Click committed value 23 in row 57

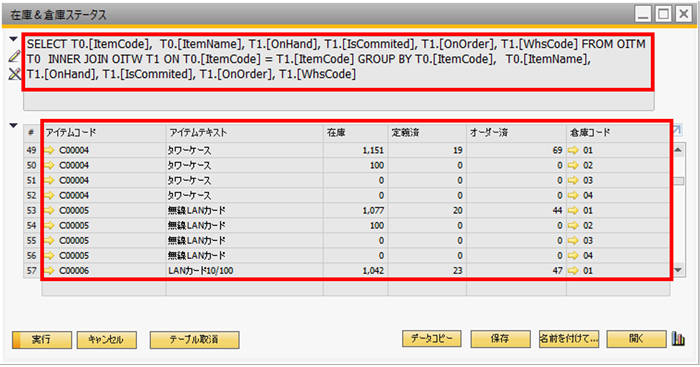click(x=458, y=271)
